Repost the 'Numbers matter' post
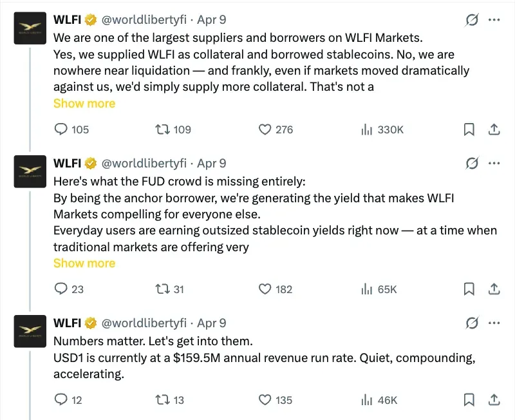Screen dimensions: 515x420 pyautogui.click(x=163, y=400)
